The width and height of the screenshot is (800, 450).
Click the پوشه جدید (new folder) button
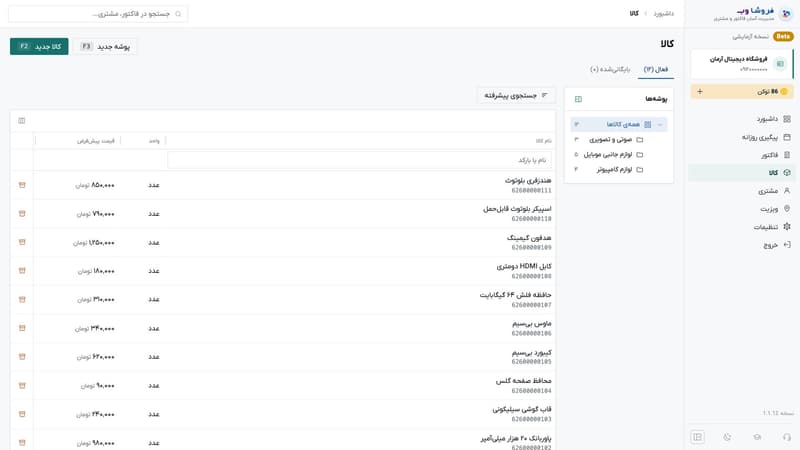coord(105,46)
